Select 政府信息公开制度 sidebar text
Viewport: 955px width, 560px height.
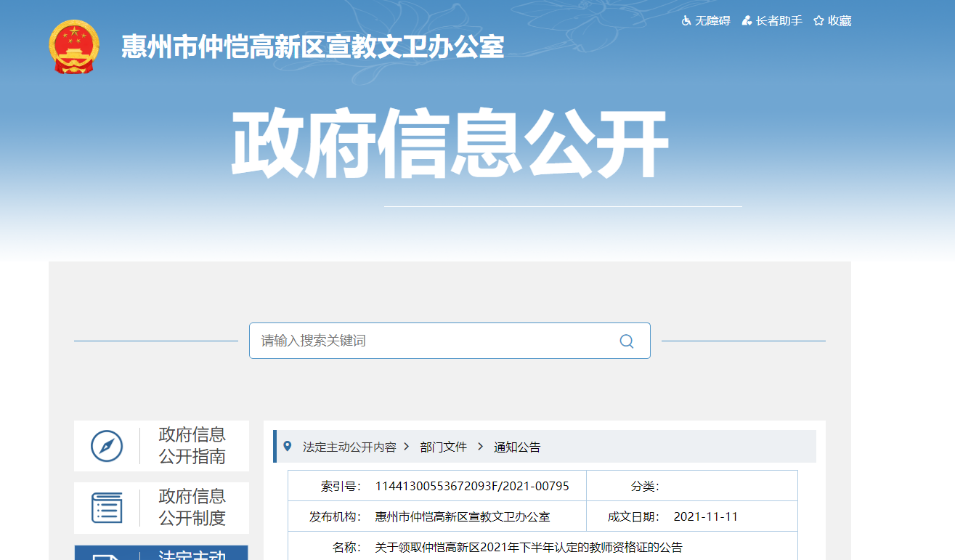192,507
